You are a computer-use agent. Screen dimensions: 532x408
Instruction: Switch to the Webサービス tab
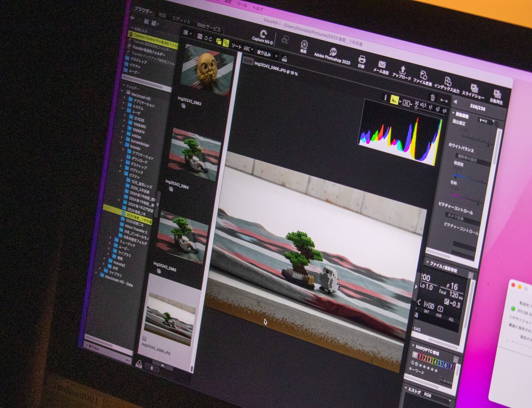pos(208,27)
